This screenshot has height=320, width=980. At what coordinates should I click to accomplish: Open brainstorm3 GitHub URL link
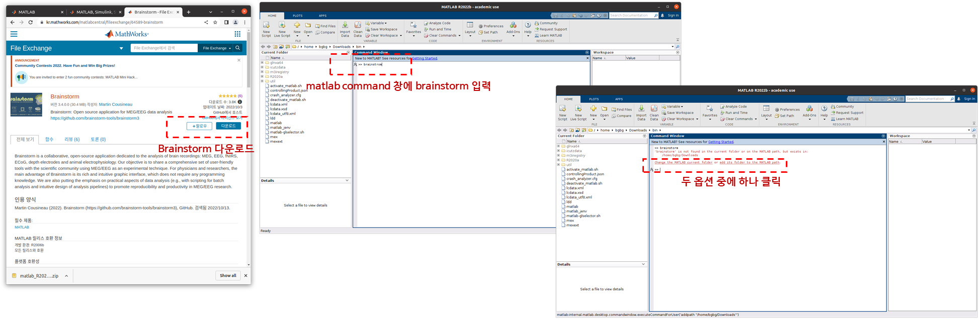(x=95, y=118)
